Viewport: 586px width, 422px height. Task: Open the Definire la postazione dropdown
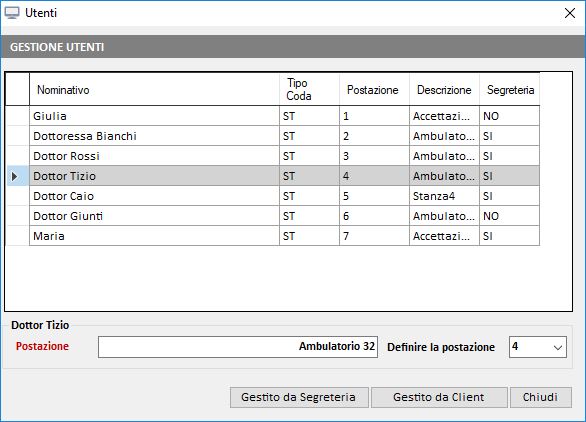click(538, 347)
